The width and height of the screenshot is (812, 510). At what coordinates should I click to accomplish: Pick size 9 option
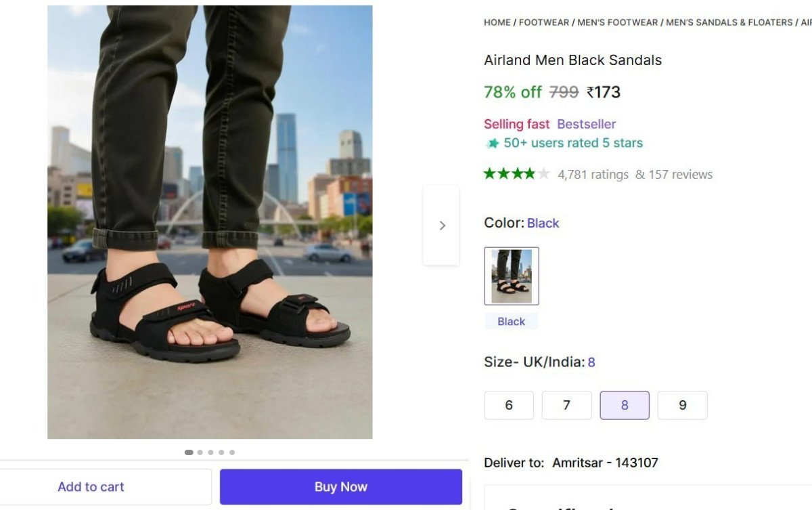pyautogui.click(x=682, y=405)
